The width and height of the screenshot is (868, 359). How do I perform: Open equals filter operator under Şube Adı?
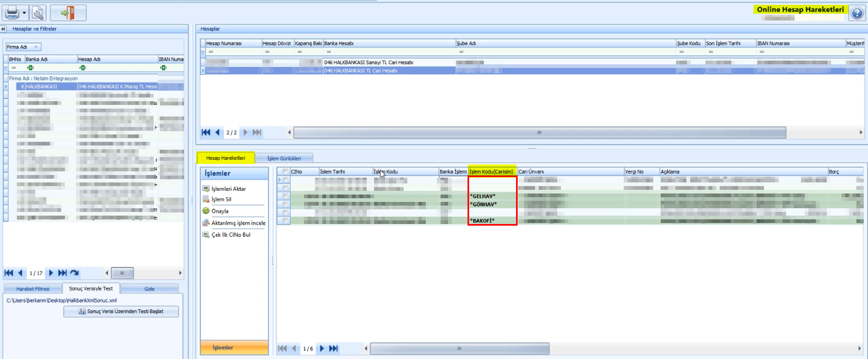click(462, 52)
